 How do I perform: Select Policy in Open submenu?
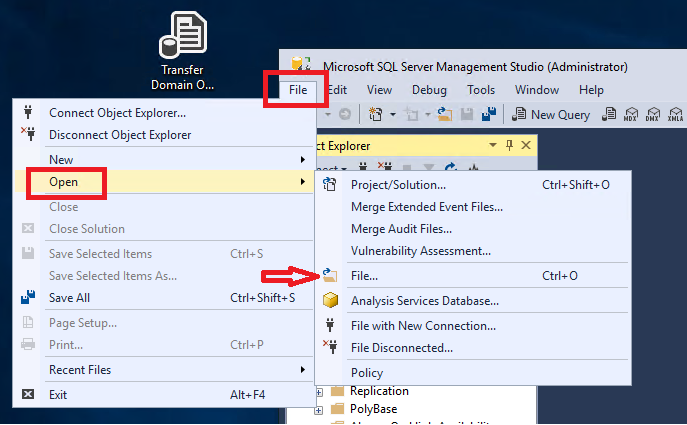[473, 372]
